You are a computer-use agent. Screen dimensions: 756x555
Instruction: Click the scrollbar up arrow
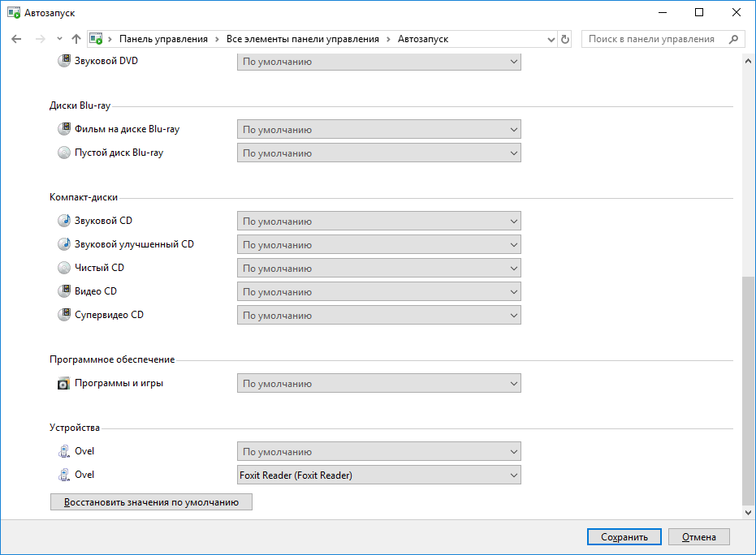pos(749,61)
